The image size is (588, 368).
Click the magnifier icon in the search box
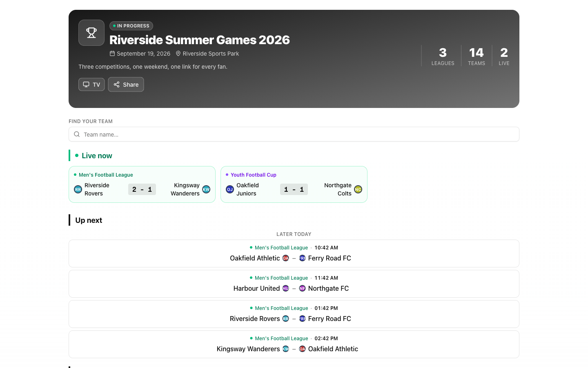coord(77,134)
